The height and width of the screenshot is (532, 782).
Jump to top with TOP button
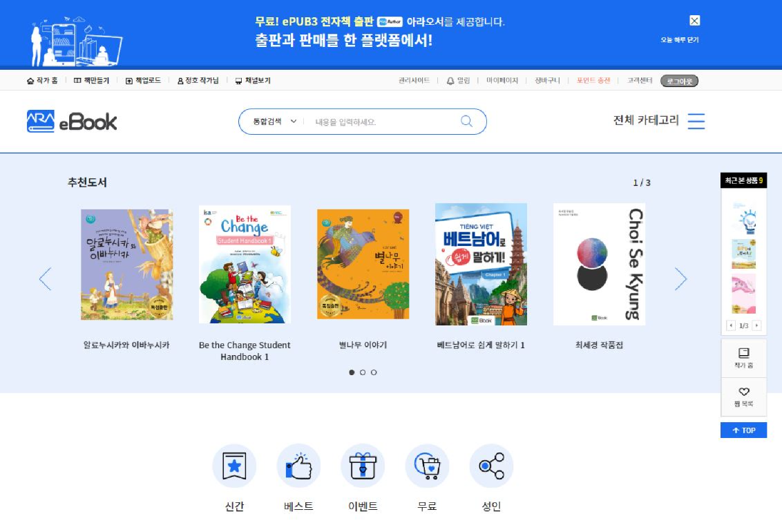click(x=743, y=430)
